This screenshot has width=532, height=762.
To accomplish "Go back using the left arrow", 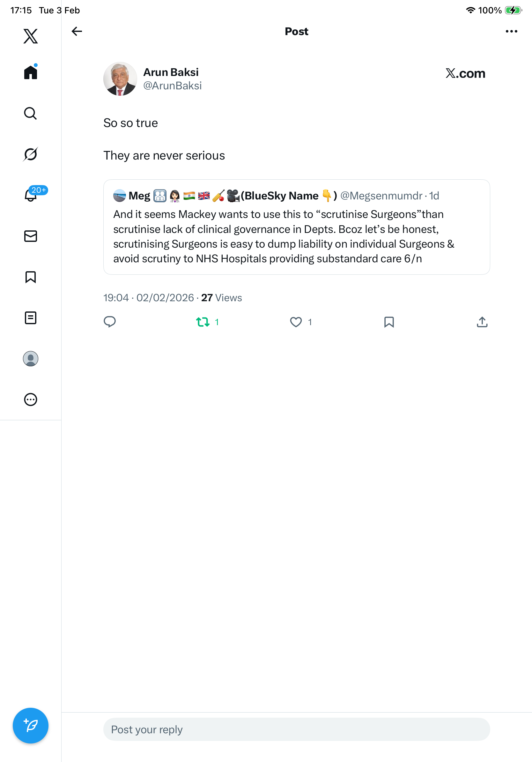I will point(77,31).
